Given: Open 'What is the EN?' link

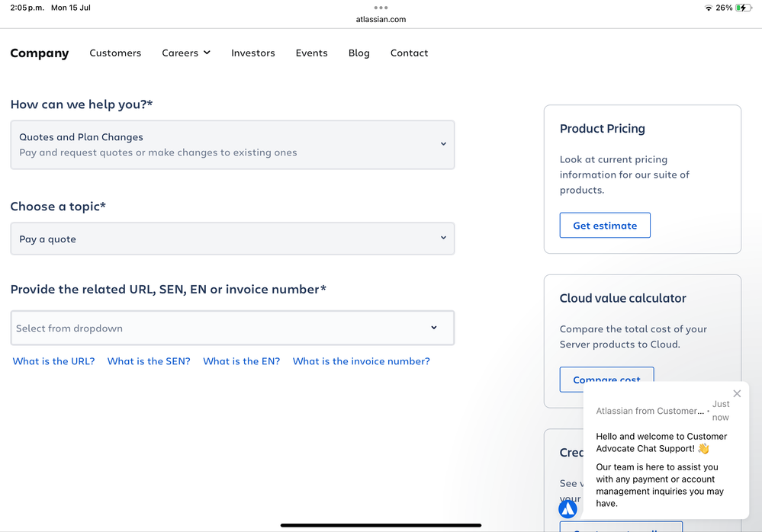Looking at the screenshot, I should (242, 361).
